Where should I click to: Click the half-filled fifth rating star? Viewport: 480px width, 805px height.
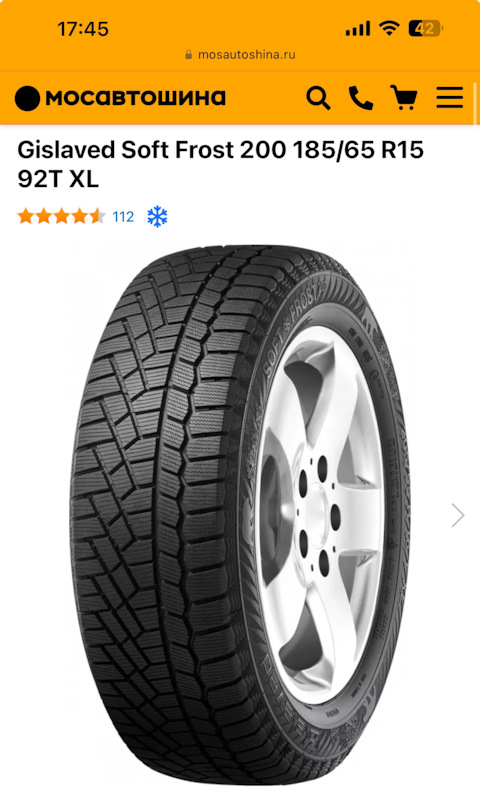coord(97,216)
